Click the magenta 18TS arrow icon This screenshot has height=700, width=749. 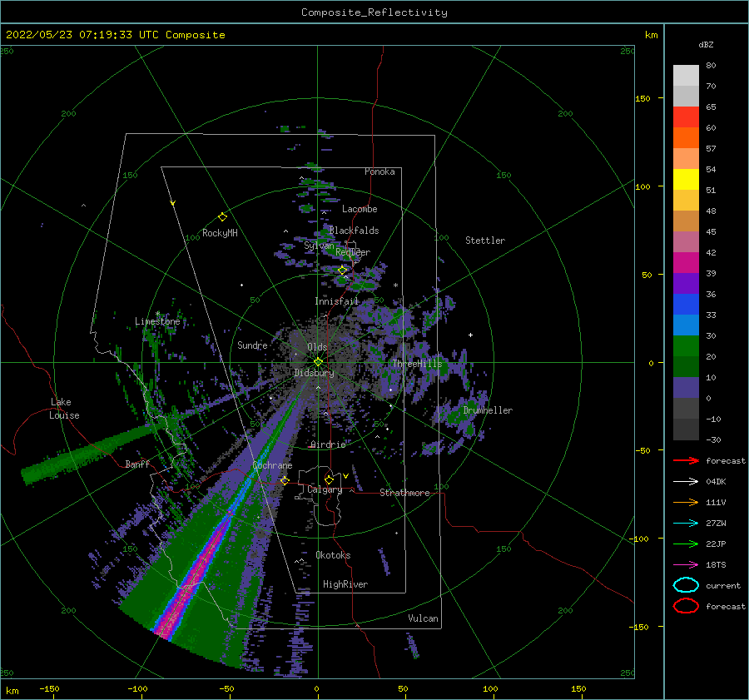(686, 565)
